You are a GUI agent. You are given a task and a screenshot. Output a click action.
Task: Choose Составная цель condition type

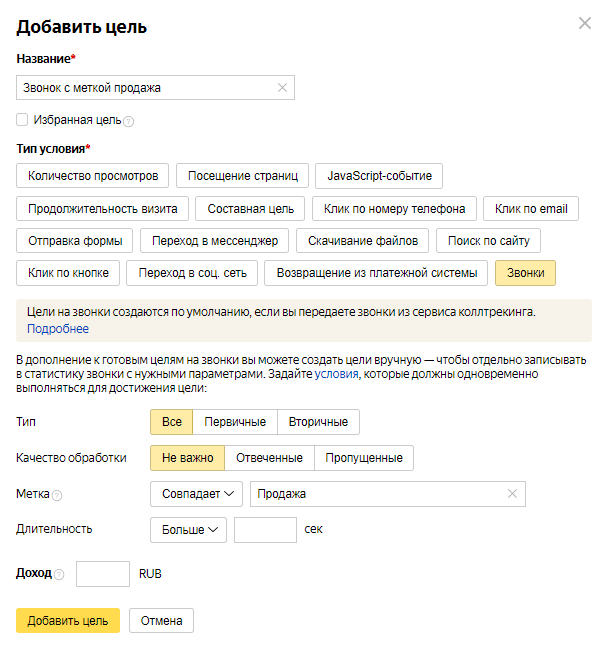pos(250,209)
